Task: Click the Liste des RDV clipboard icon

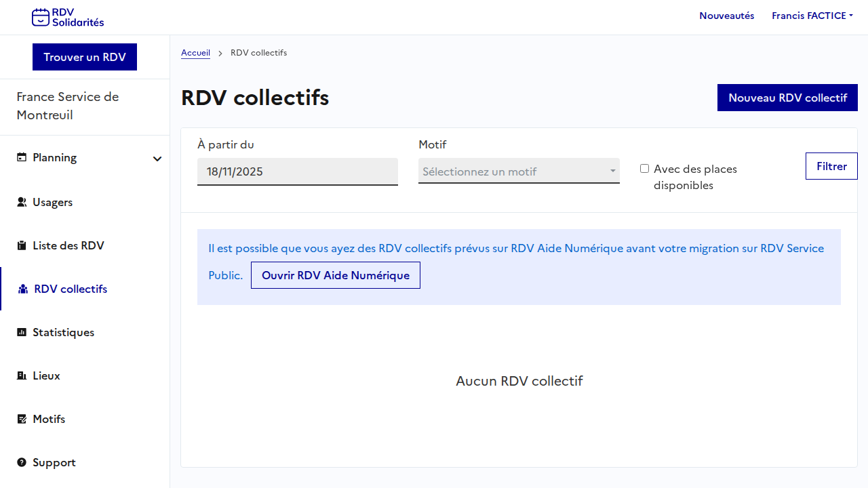Action: pyautogui.click(x=22, y=245)
